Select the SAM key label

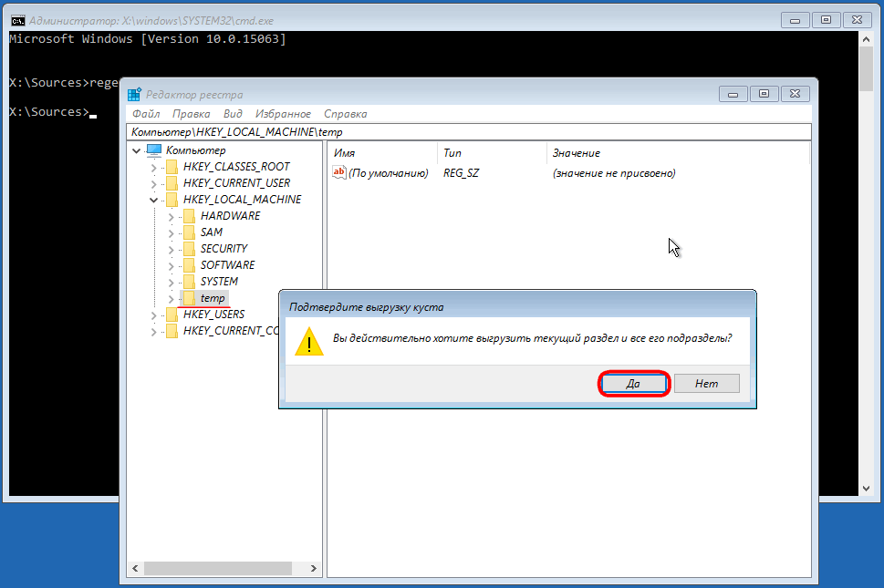click(x=212, y=232)
